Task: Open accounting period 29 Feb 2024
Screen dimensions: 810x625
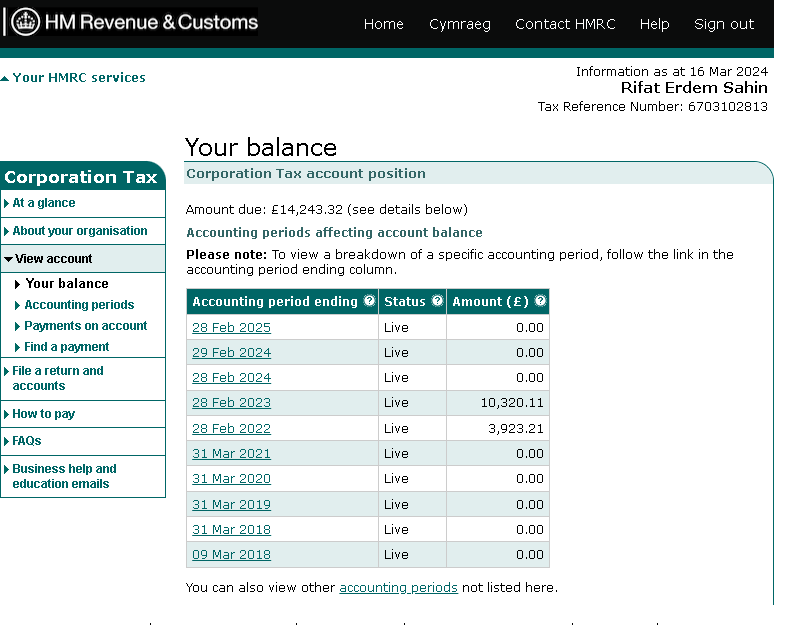Action: pos(231,352)
